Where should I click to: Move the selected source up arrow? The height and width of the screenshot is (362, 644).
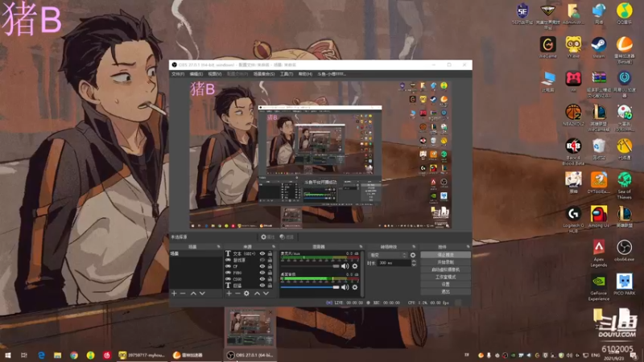(x=257, y=294)
